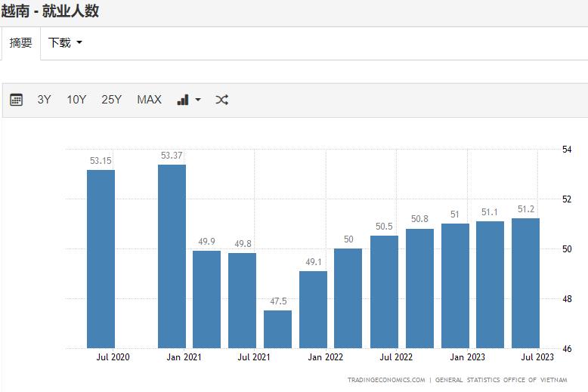
Task: Click the bar chart type icon
Action: [x=183, y=100]
